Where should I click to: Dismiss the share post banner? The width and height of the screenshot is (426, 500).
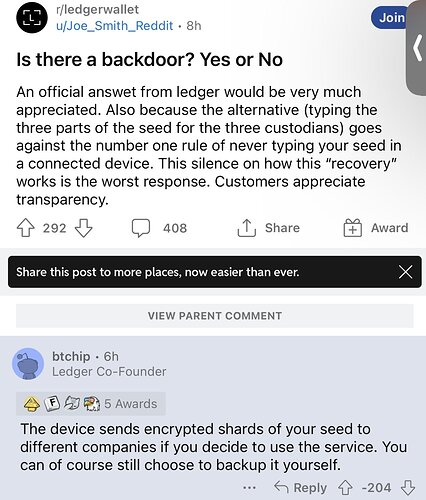pyautogui.click(x=405, y=272)
